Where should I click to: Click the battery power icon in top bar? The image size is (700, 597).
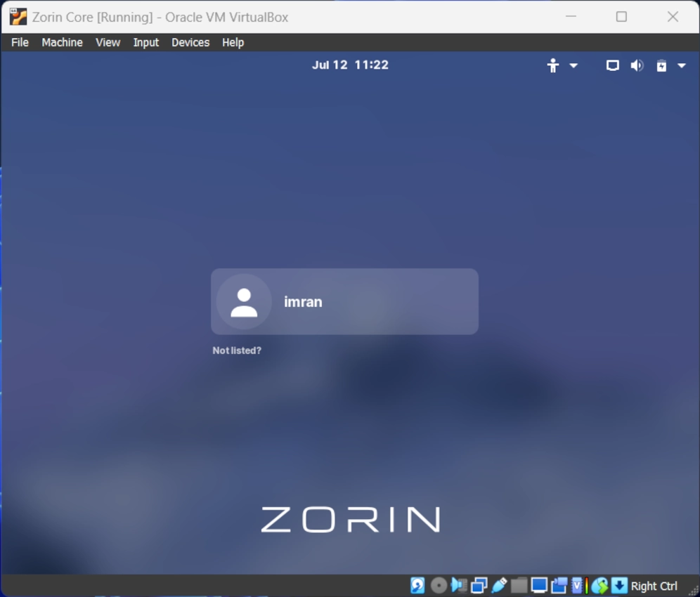[661, 65]
